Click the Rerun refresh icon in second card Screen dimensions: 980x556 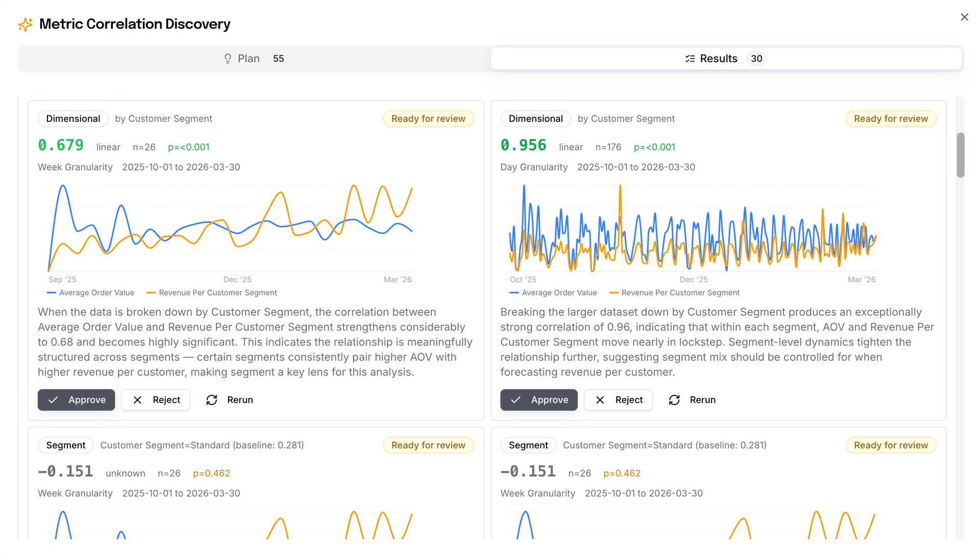674,400
